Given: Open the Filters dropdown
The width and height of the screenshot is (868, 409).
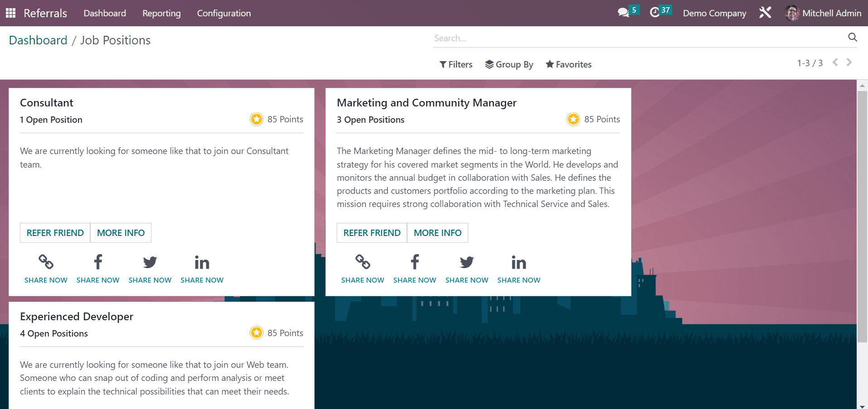Looking at the screenshot, I should click(456, 64).
